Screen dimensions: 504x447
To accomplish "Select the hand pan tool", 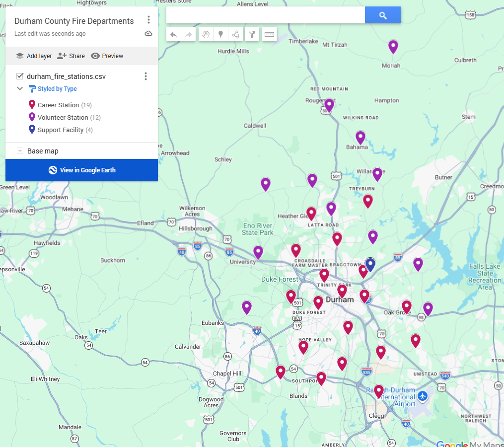I will [206, 34].
